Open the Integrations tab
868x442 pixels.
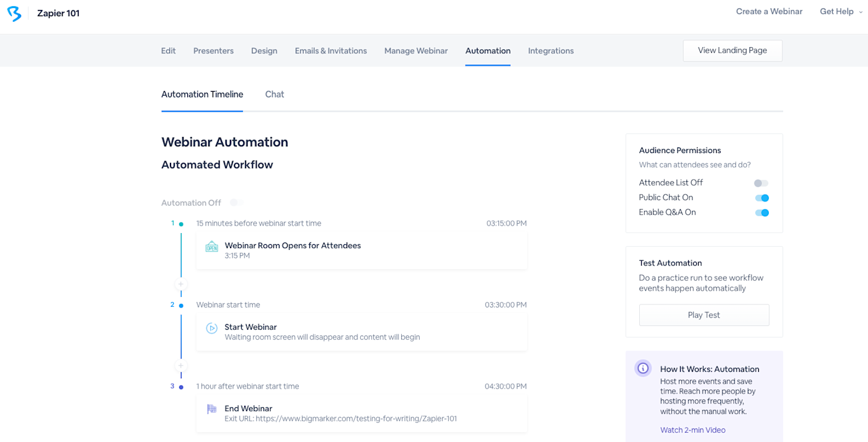pos(551,51)
